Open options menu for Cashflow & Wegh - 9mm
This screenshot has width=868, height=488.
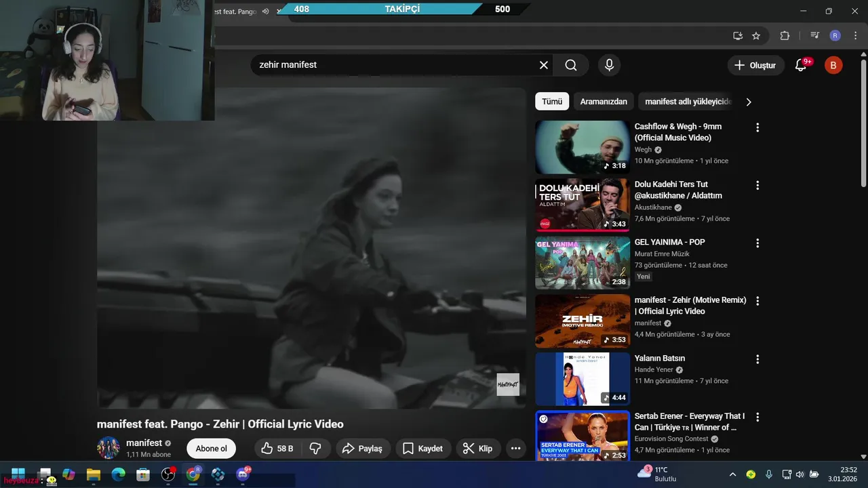(757, 127)
